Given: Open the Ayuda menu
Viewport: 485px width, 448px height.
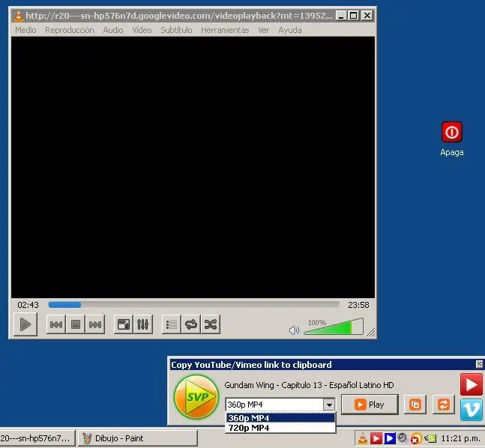Looking at the screenshot, I should point(290,30).
